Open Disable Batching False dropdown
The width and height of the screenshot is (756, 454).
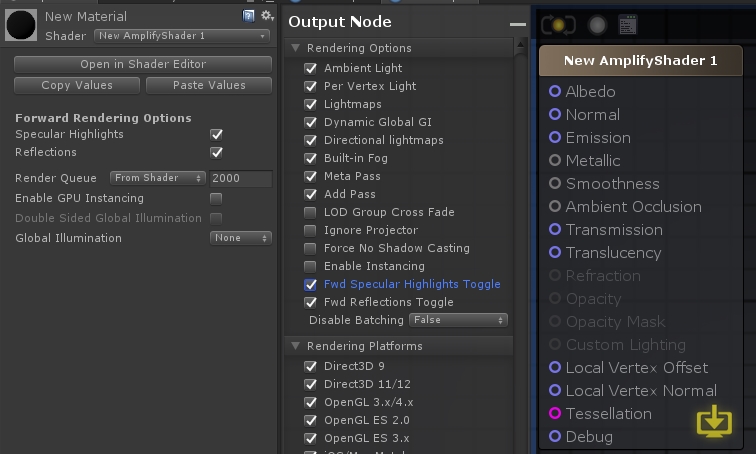(458, 320)
